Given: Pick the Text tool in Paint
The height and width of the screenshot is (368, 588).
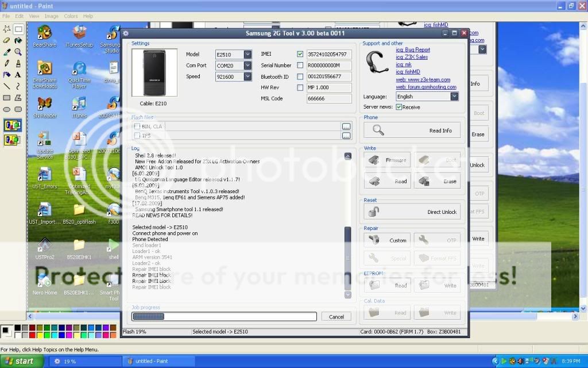Looking at the screenshot, I should click(18, 75).
